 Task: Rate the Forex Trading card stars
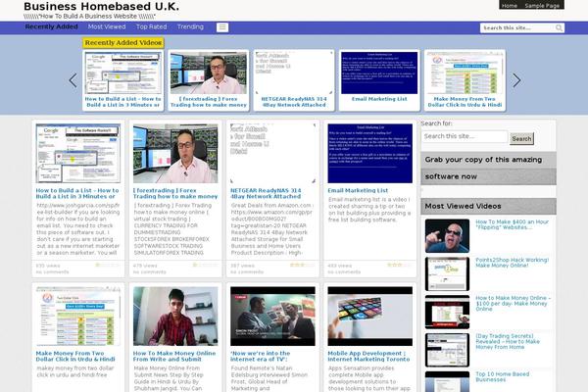(x=205, y=266)
